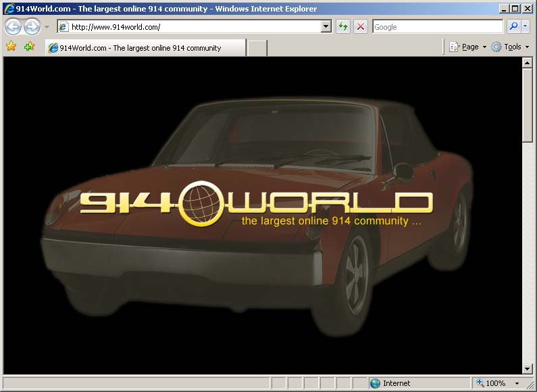The height and width of the screenshot is (392, 537).
Task: Open the recent pages dropdown beside Forward
Action: click(47, 27)
